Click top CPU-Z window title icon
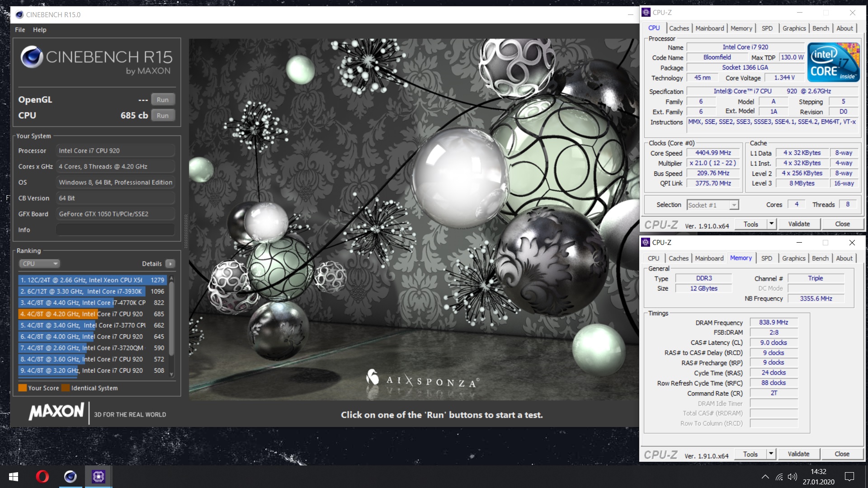The width and height of the screenshot is (868, 488). [x=646, y=12]
